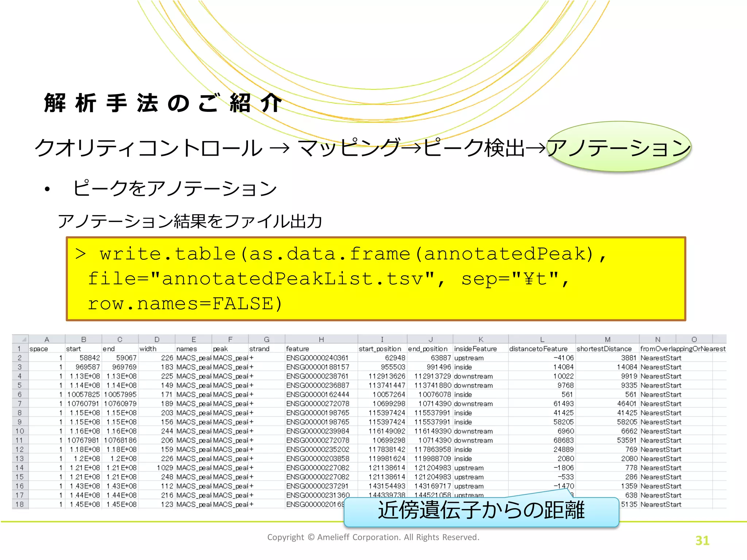Select cell with ENSG00000240361

click(x=321, y=358)
